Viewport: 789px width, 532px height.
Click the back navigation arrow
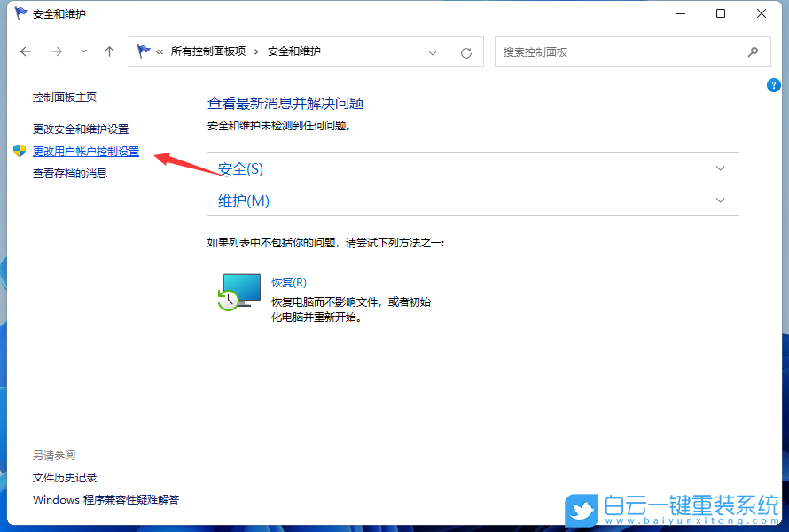coord(25,51)
